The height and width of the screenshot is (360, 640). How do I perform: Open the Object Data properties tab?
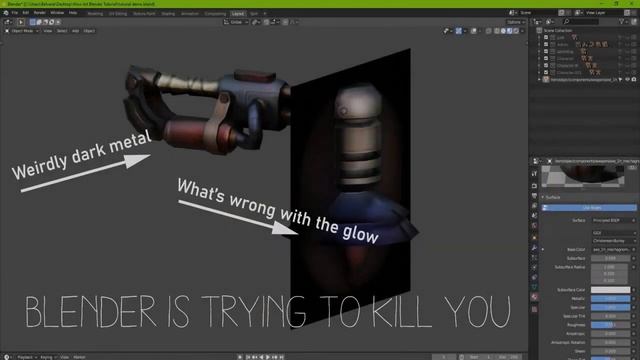534,287
